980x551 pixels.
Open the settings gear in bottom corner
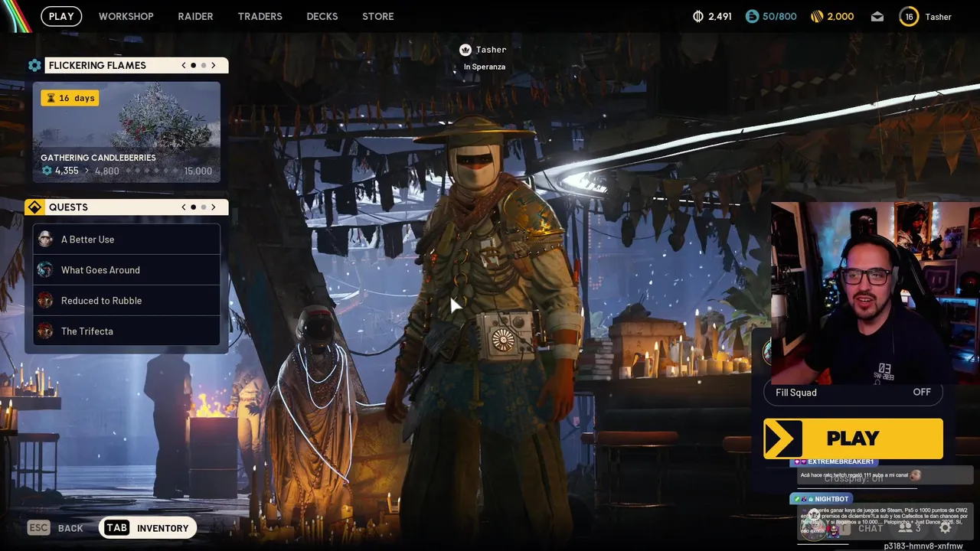tap(945, 527)
